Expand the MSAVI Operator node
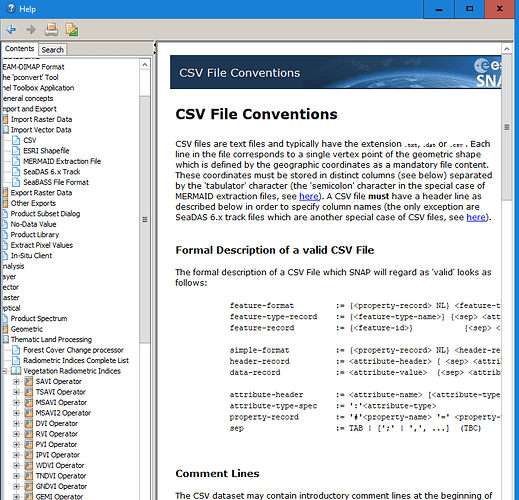 (x=16, y=403)
